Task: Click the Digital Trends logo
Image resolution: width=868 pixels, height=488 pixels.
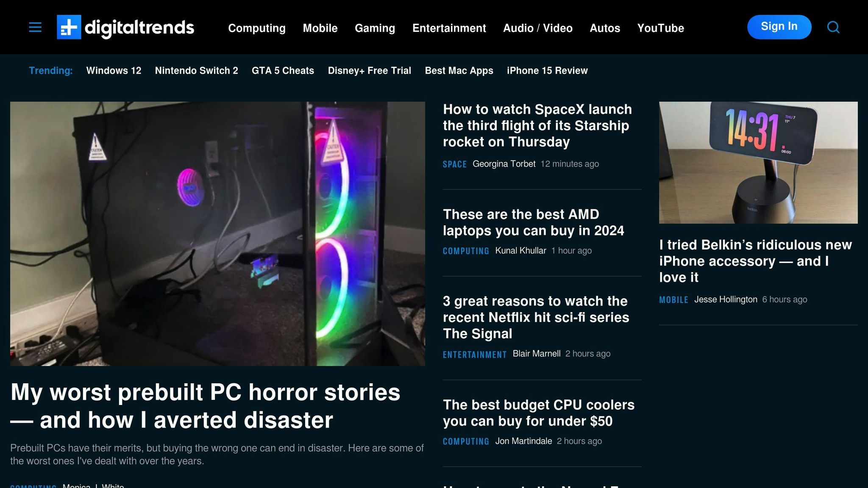Action: 125,27
